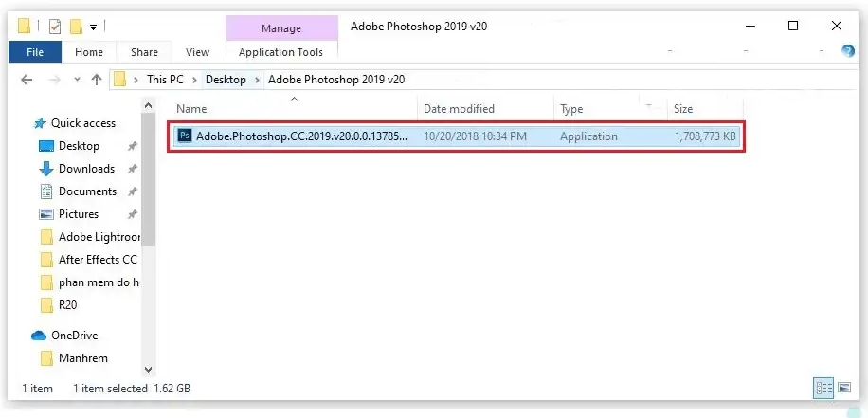868x418 pixels.
Task: Open the Application Tools tab
Action: coord(280,52)
